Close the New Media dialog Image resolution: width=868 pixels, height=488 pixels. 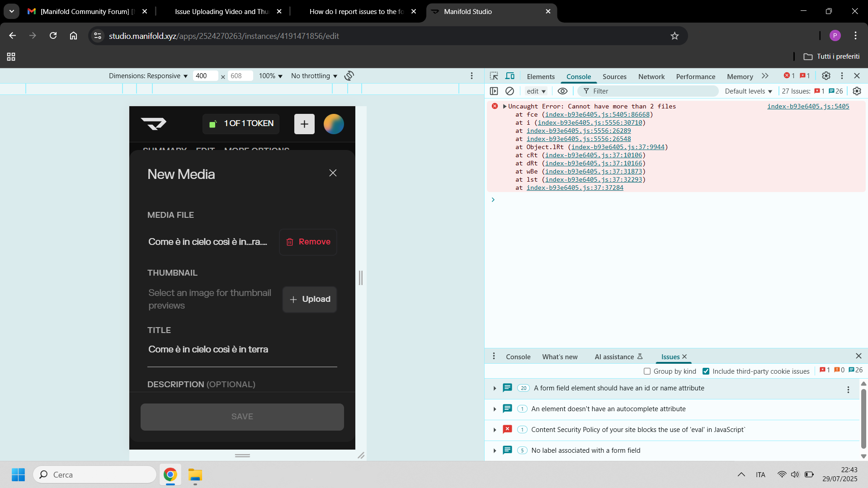333,173
